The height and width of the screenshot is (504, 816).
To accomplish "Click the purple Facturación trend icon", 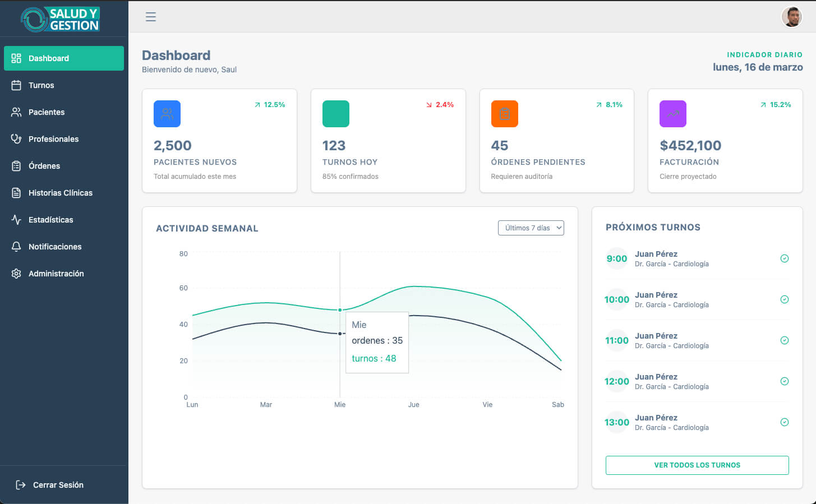I will 672,114.
